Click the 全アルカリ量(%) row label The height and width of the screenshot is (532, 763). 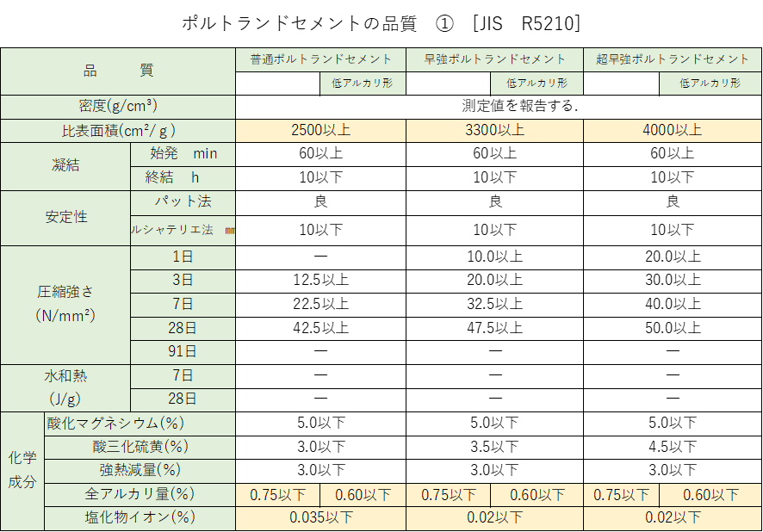tap(140, 494)
